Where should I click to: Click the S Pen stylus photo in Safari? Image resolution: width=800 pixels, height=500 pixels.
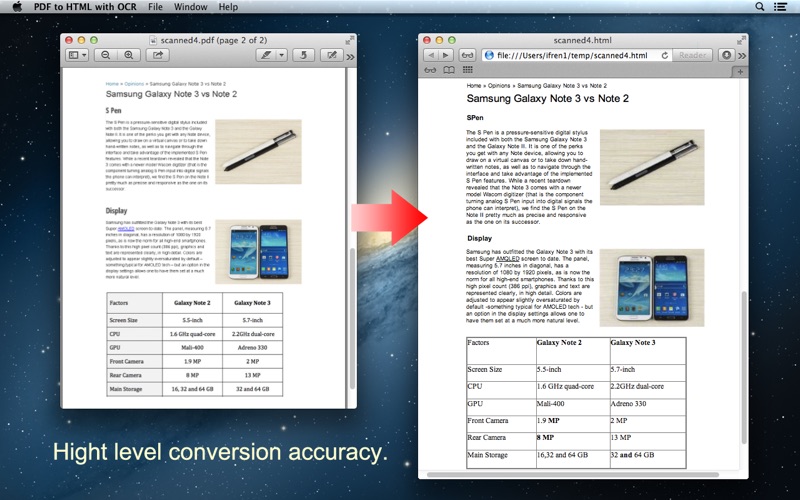pos(652,167)
